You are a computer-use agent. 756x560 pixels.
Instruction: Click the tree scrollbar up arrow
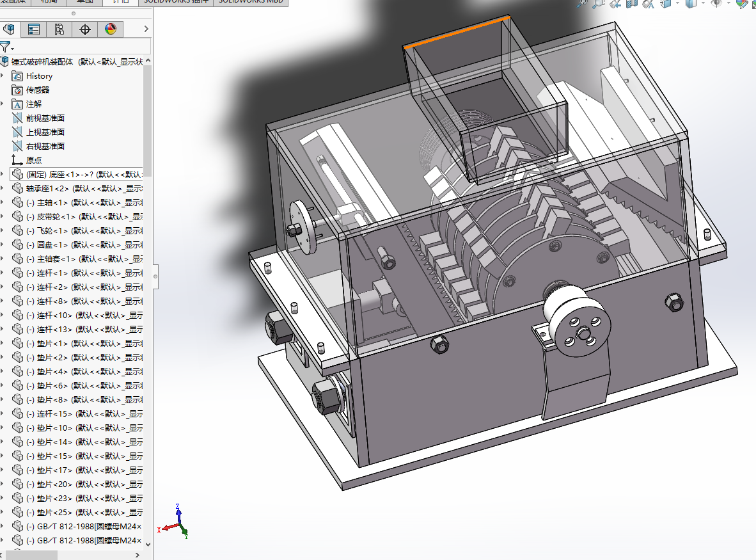coord(148,61)
